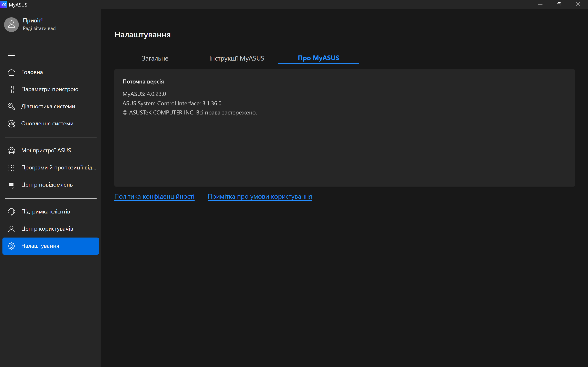Screen dimensions: 588x367
Task: Click the Параметри пристрою sliders icon
Action: 11,89
